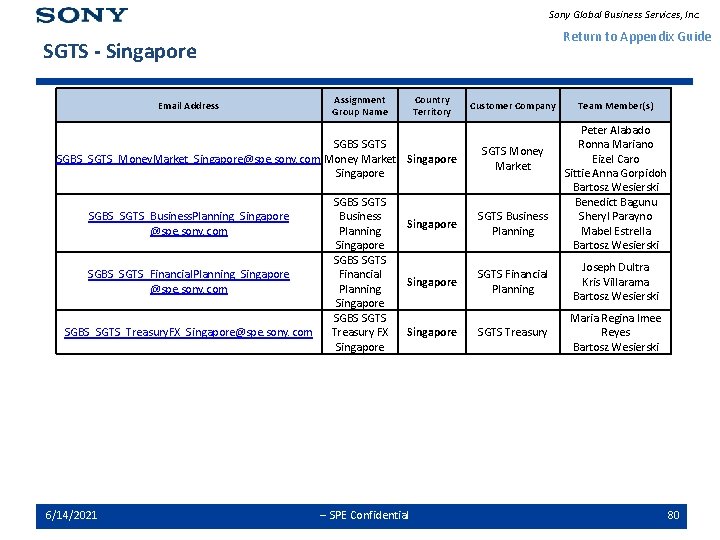
Task: Click the name 'Sheryl Parayno'
Action: 615,216
